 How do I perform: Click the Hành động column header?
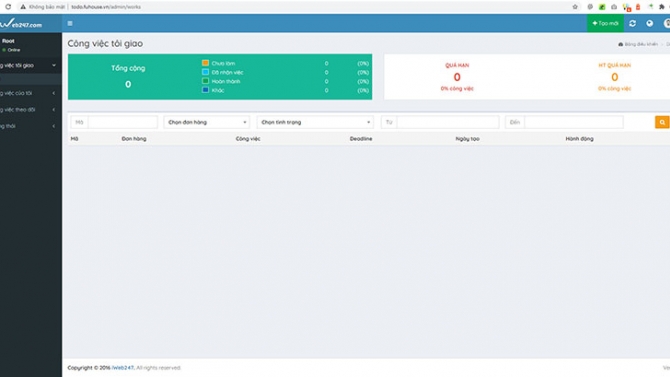pos(579,139)
